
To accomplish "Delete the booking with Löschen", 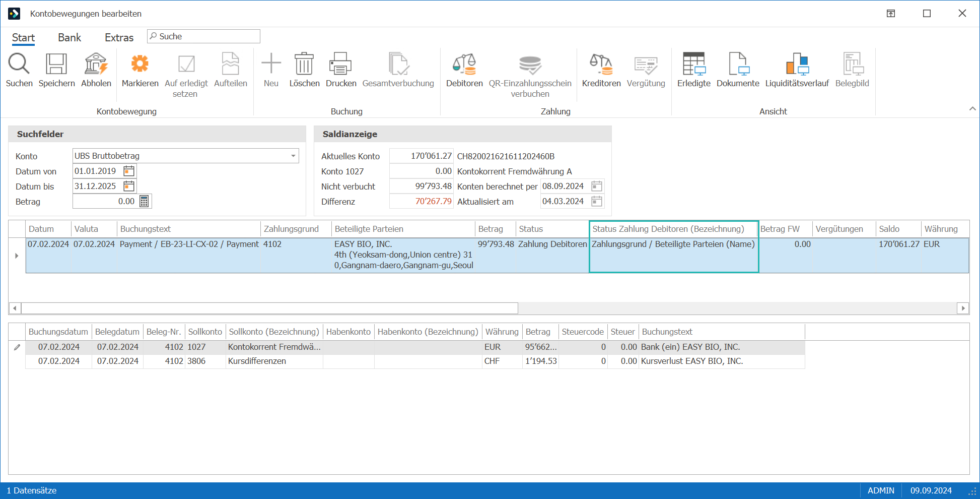I will 304,64.
